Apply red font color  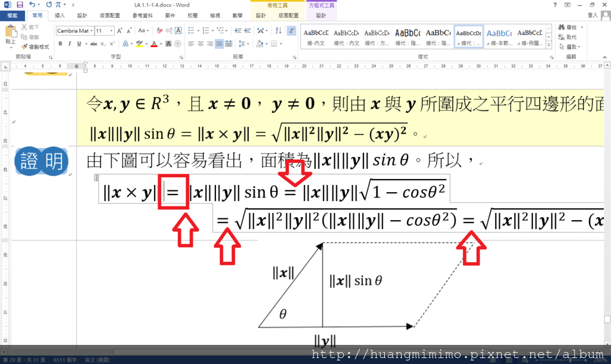[x=155, y=44]
